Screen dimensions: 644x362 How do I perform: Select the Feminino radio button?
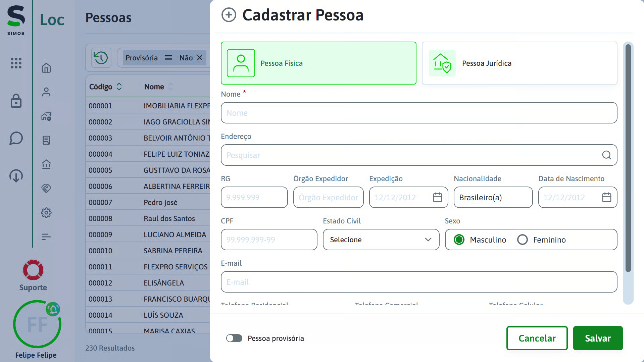click(x=522, y=240)
